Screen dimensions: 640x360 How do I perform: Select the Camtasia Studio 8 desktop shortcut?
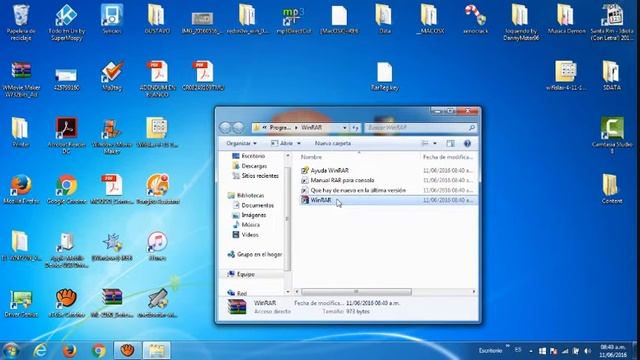611,136
